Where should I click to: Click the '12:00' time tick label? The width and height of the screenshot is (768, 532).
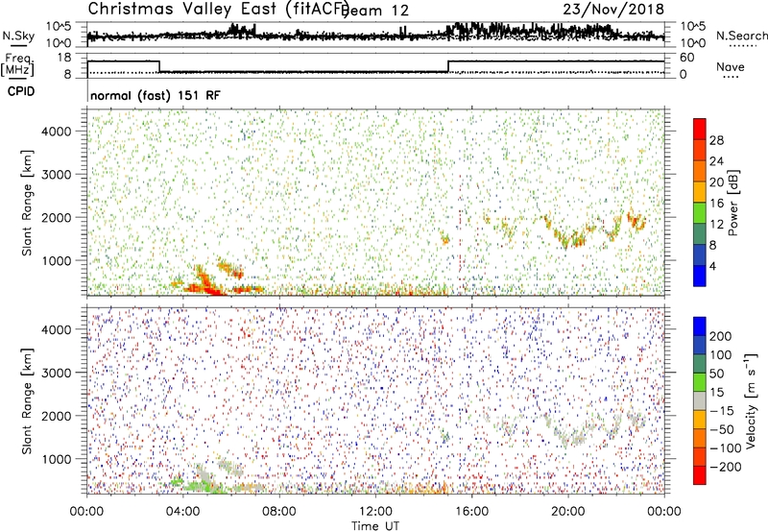[375, 512]
